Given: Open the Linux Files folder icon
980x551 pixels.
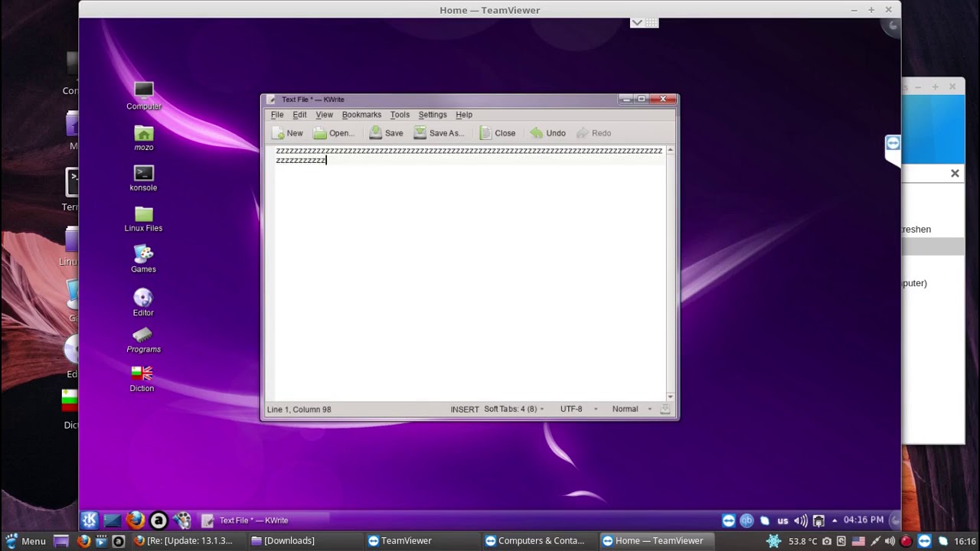Looking at the screenshot, I should 143,219.
